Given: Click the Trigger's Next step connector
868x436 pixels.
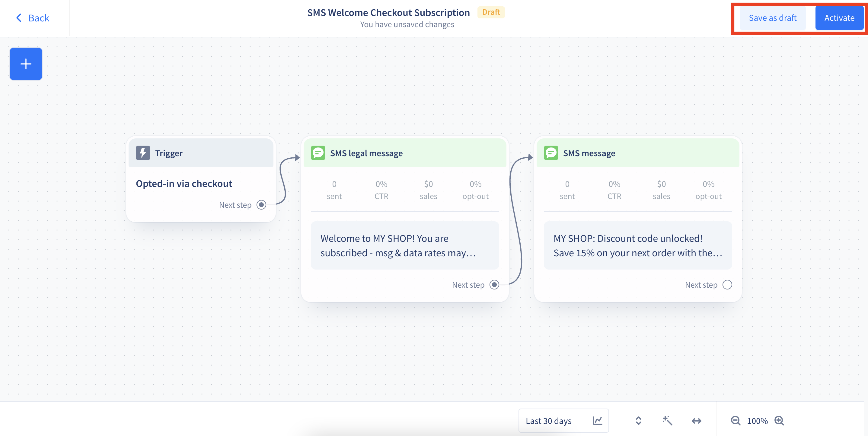Looking at the screenshot, I should (261, 205).
